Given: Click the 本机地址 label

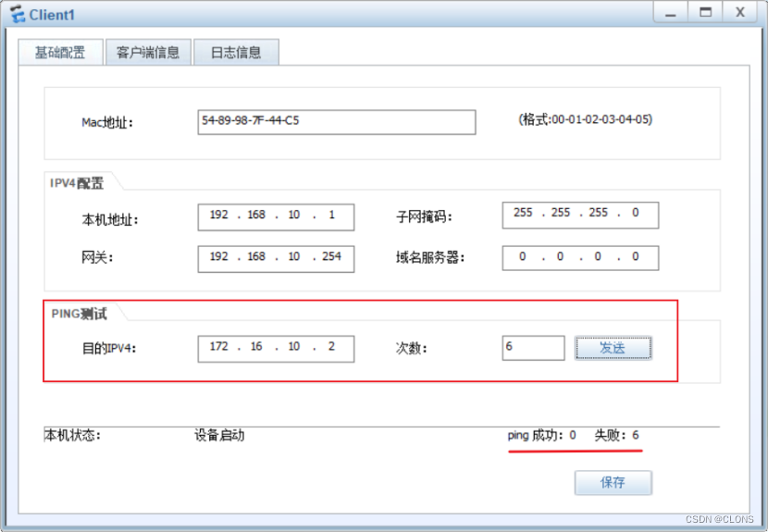Looking at the screenshot, I should coord(110,220).
